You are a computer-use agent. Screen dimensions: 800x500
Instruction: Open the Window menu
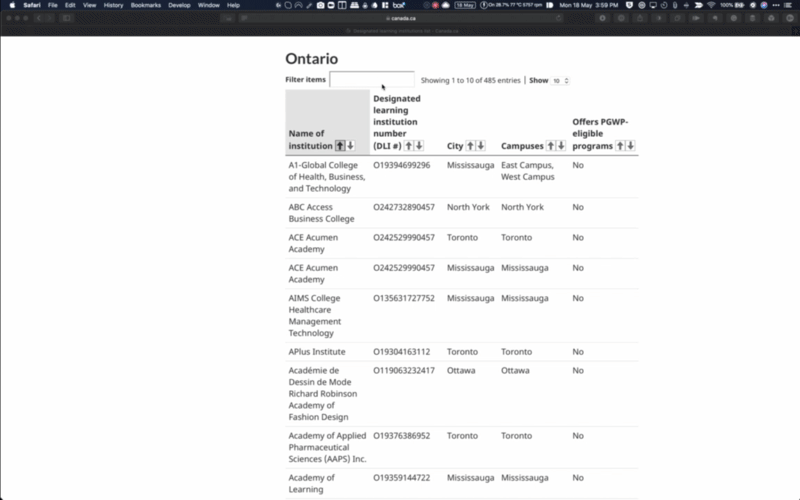[x=209, y=5]
